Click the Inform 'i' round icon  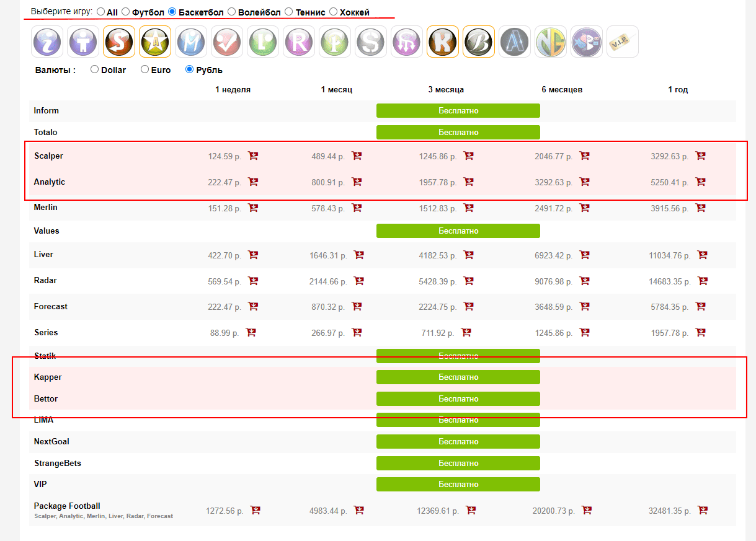point(47,42)
